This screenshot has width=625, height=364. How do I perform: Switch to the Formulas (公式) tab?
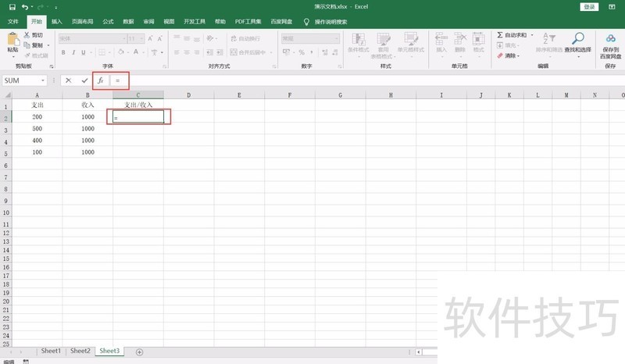click(108, 22)
